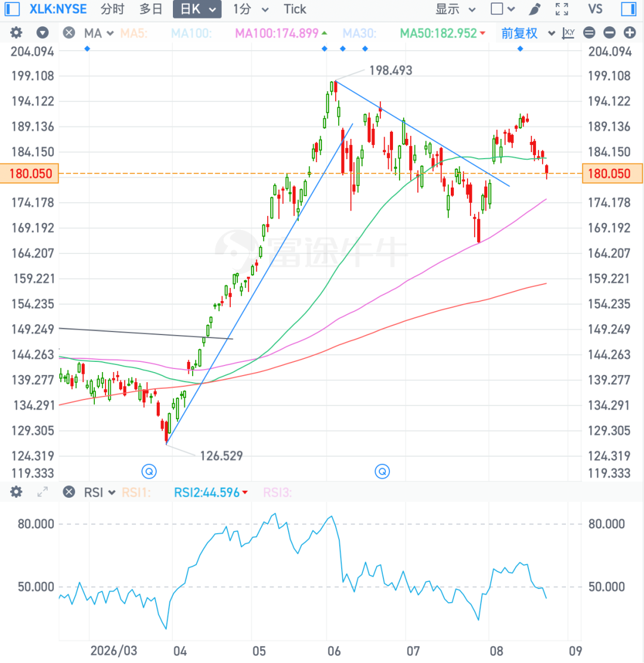Open MA indicator settings gear
Viewport: 644px width, 663px height.
(x=16, y=33)
